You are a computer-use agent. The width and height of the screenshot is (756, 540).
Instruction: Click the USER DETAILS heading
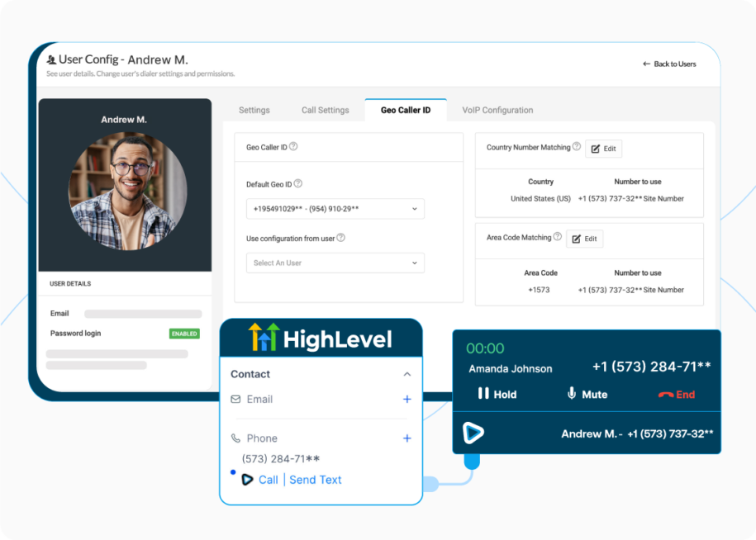pos(70,284)
